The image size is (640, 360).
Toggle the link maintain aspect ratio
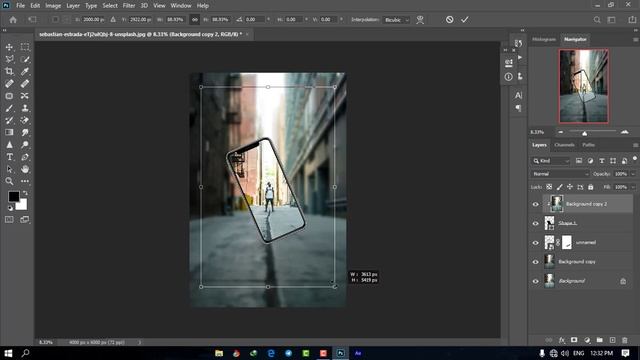[x=195, y=20]
